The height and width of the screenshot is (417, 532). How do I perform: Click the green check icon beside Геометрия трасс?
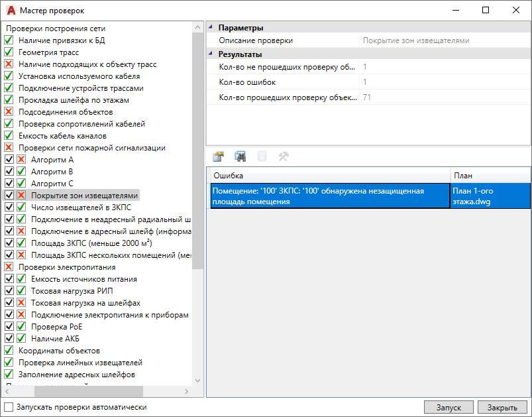(9, 52)
